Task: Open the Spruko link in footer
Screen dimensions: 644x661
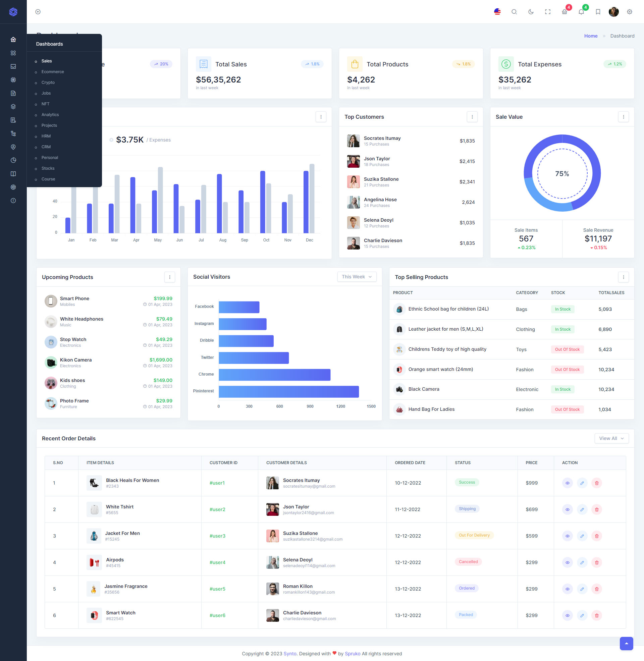Action: (x=353, y=654)
